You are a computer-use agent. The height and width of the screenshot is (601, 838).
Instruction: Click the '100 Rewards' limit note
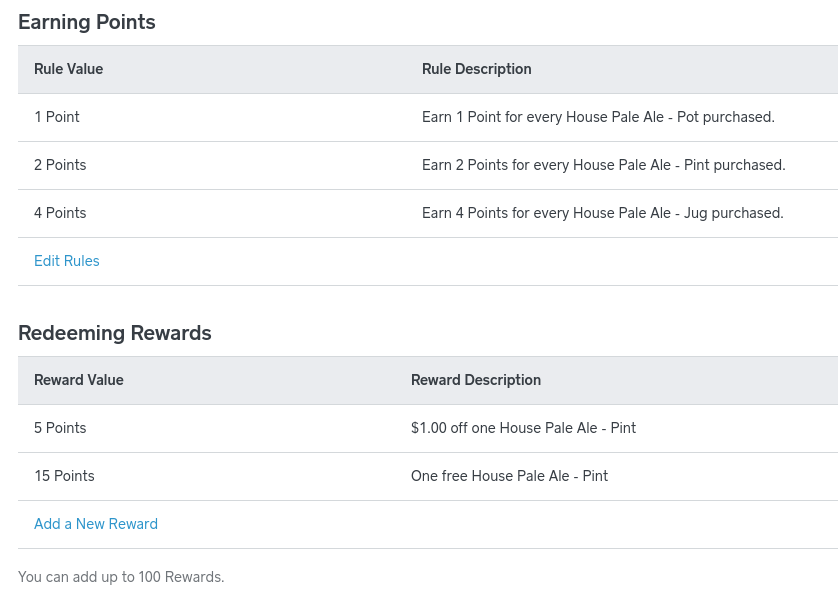[121, 577]
